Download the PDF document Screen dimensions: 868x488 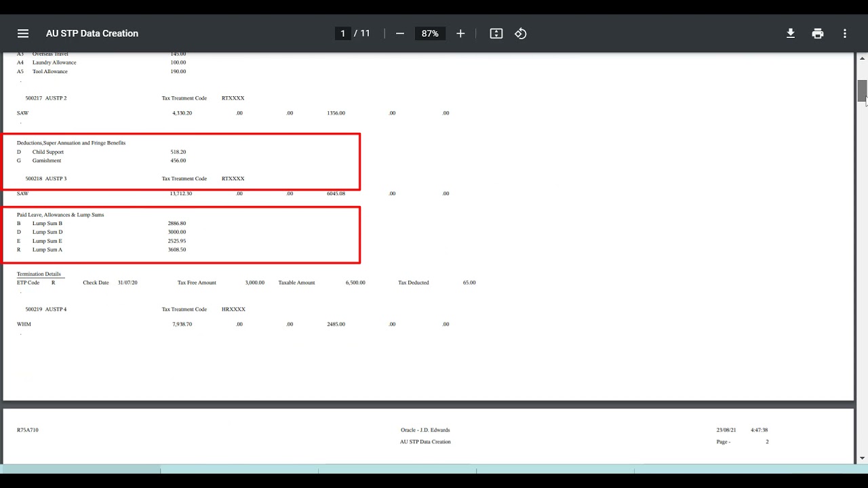point(791,33)
